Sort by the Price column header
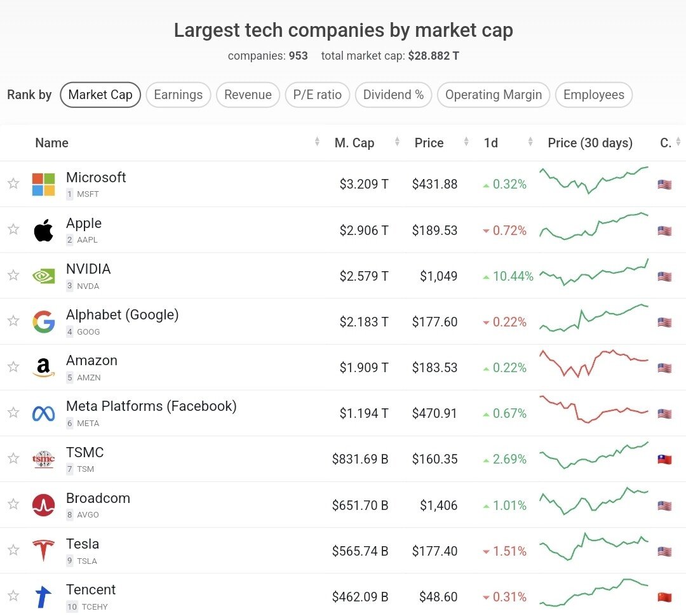This screenshot has width=686, height=616. [429, 143]
